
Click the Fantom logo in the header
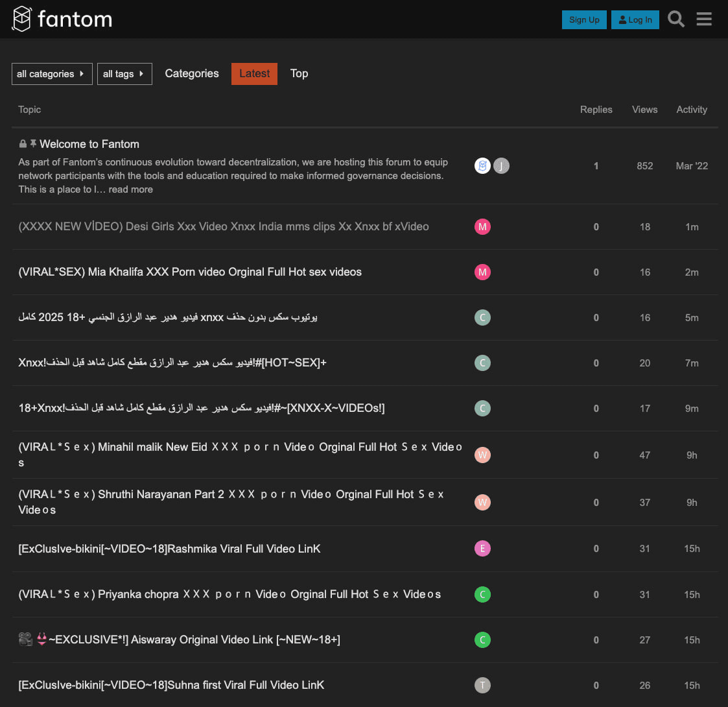coord(62,19)
